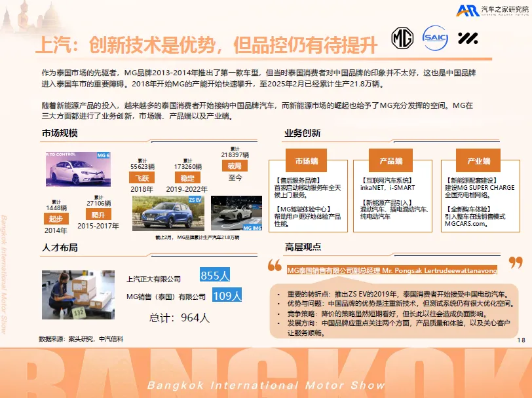Viewport: 532px width, 398px height.
Task: Click the highlighted Mr. Pongsak Lertrudeewattanavong name bar
Action: 392,270
